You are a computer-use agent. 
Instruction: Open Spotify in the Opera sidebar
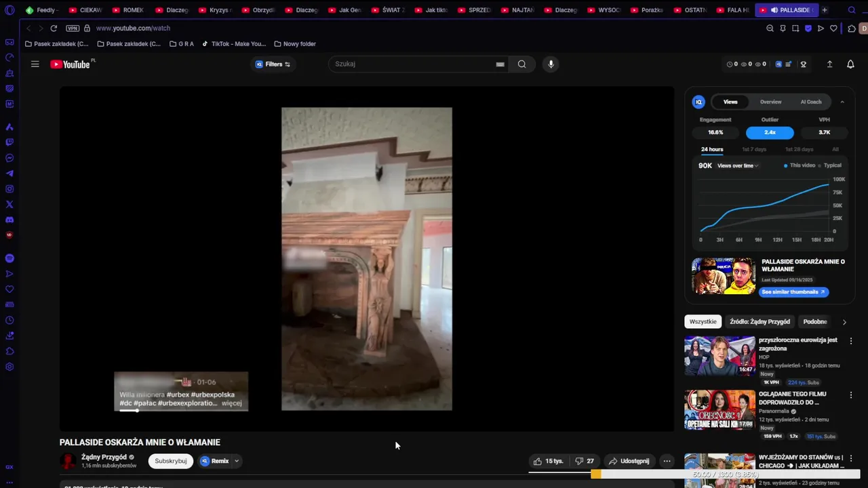click(x=9, y=258)
